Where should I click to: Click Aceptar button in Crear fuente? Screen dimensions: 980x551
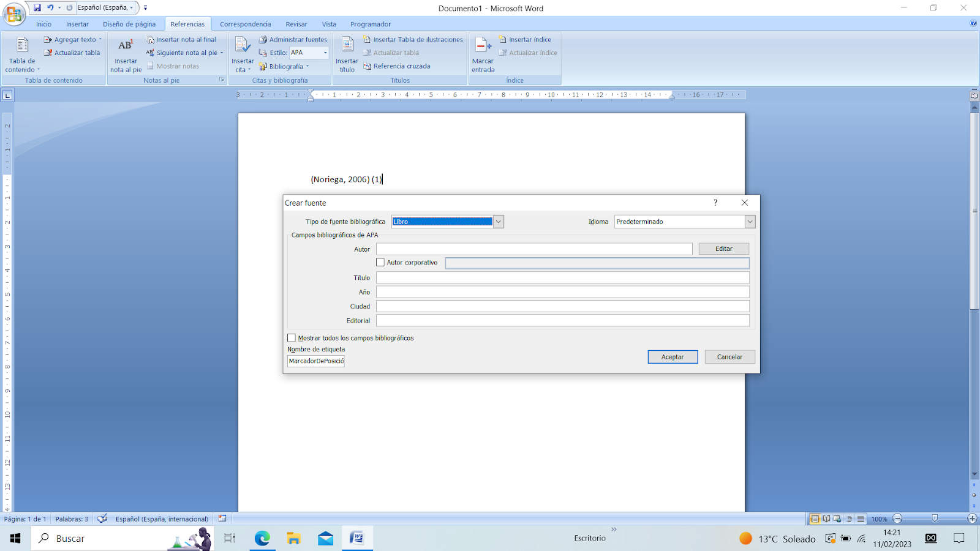673,357
